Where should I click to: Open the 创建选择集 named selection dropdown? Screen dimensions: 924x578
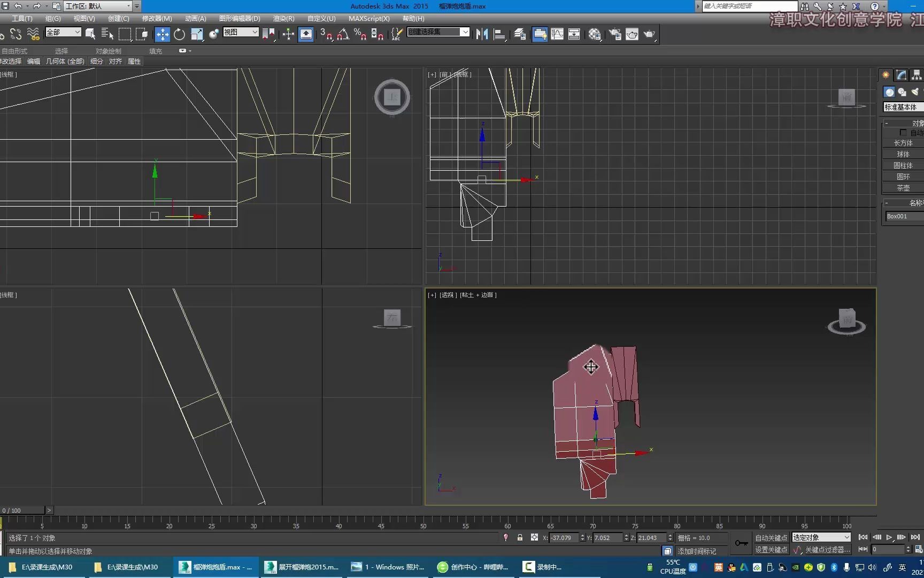tap(438, 32)
